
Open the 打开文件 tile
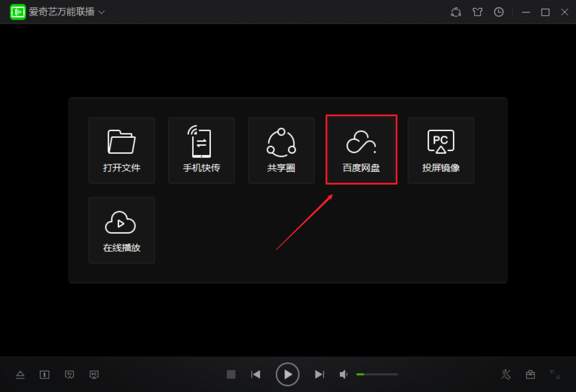tap(121, 150)
